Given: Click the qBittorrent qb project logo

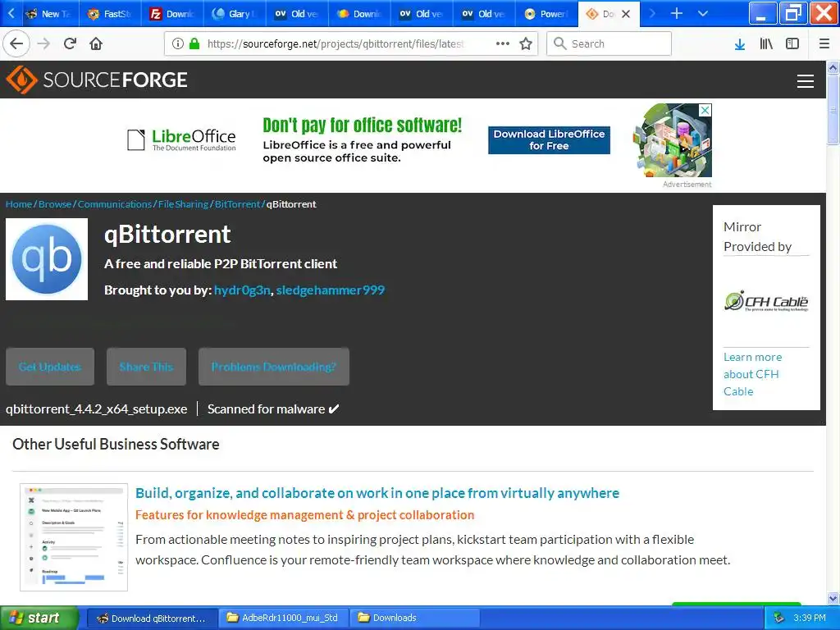Looking at the screenshot, I should (x=47, y=259).
